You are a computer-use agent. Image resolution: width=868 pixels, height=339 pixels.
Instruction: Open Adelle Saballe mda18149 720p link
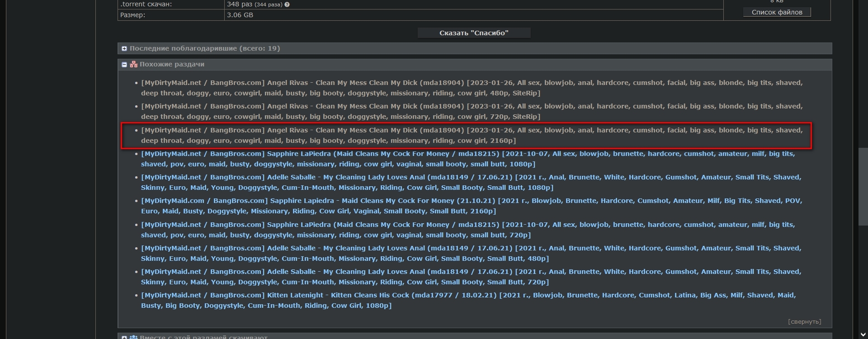pos(471,277)
